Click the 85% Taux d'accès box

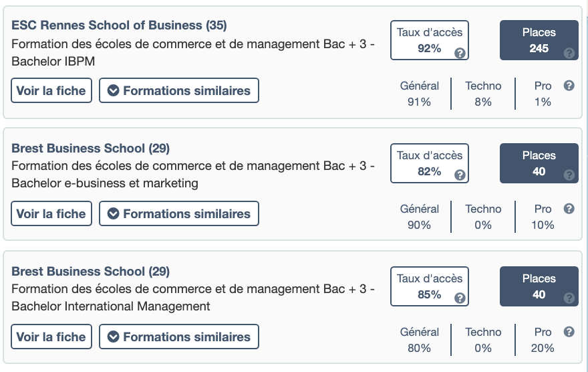coord(429,286)
